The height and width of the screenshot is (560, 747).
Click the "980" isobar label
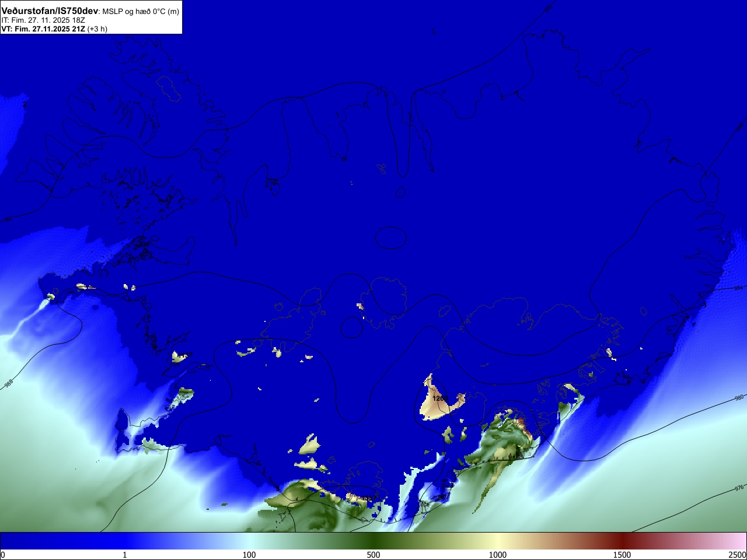pos(739,398)
